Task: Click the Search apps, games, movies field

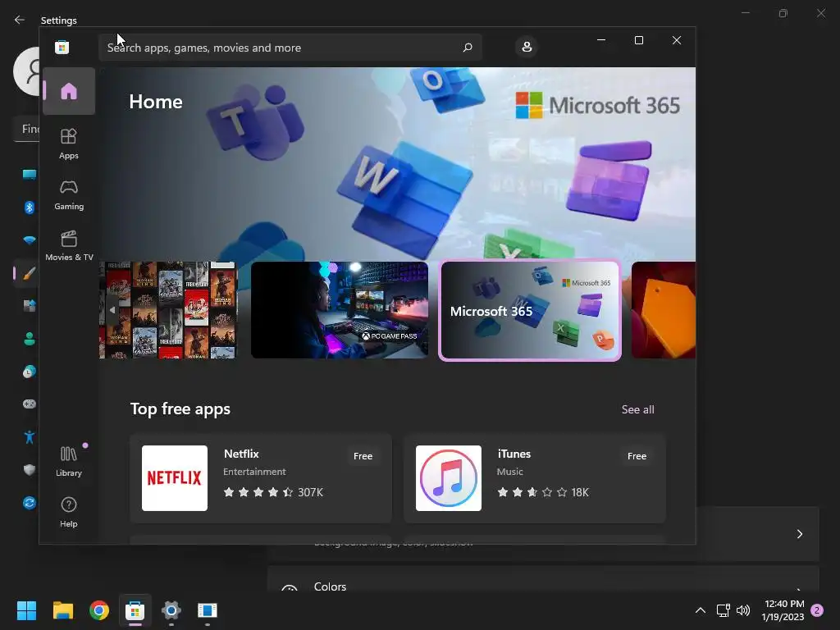Action: pos(290,48)
